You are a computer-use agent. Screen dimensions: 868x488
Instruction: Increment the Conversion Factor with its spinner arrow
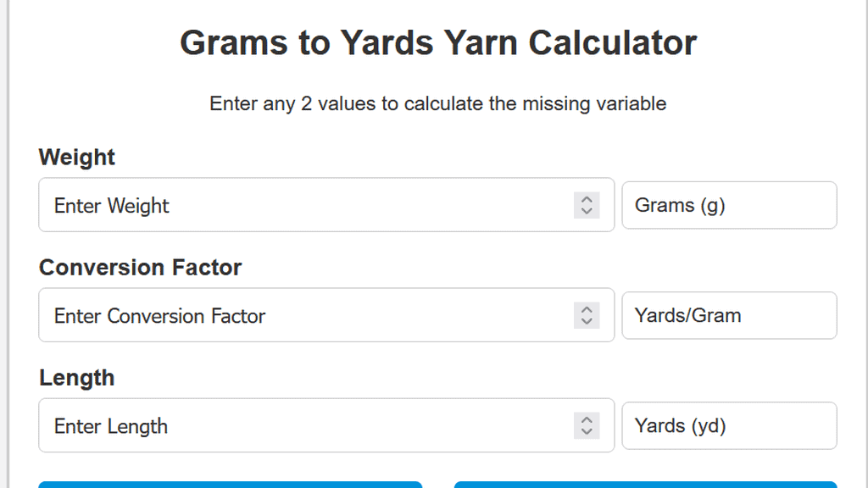587,310
